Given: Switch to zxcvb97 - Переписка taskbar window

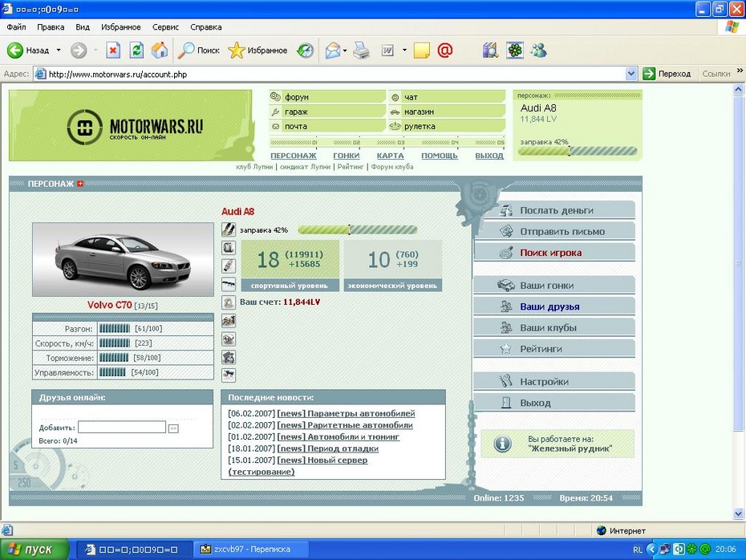Looking at the screenshot, I should point(250,550).
